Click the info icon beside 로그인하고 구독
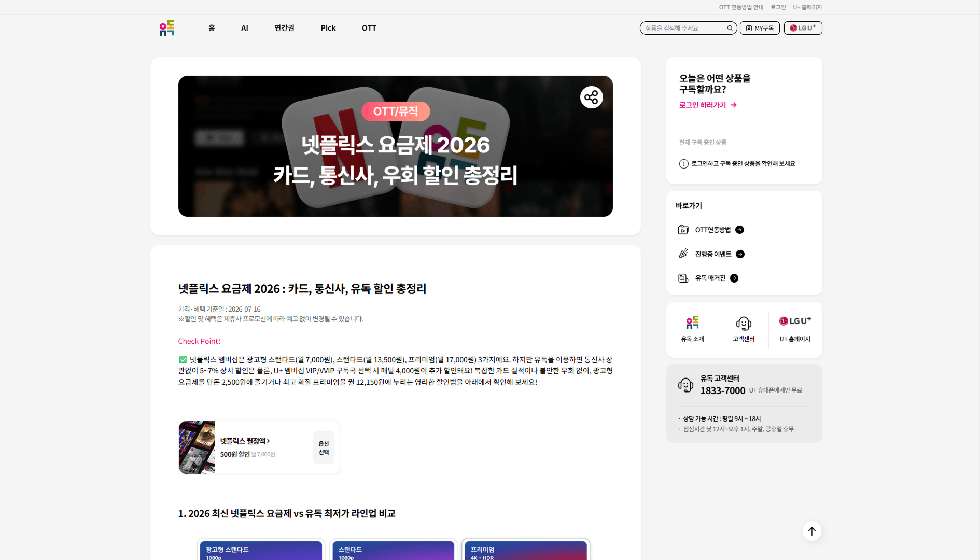 [x=683, y=164]
